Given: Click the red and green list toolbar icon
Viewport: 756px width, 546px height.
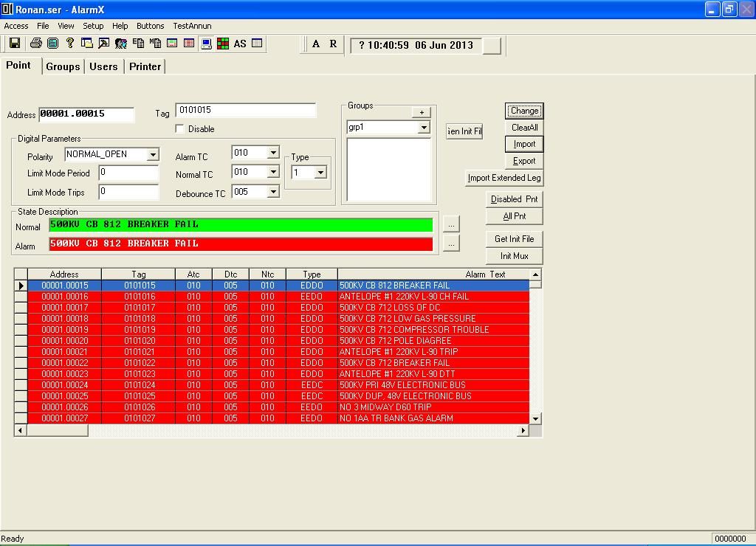Looking at the screenshot, I should (x=172, y=44).
